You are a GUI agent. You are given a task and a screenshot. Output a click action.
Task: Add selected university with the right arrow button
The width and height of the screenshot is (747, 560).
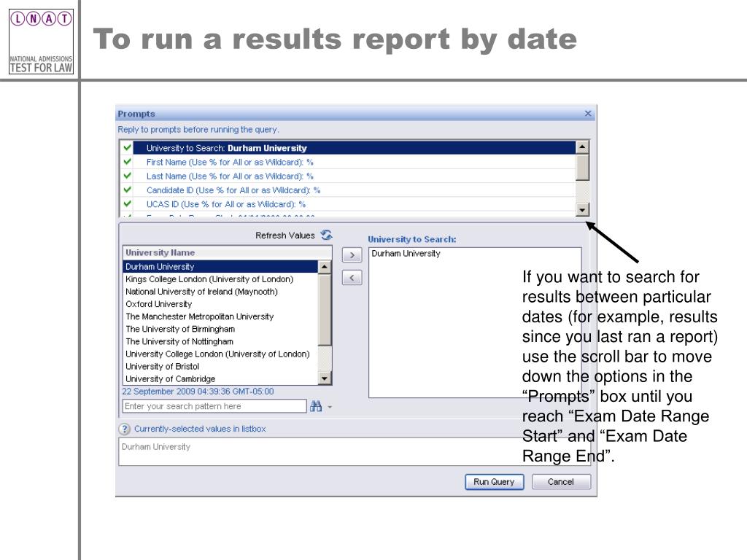352,255
